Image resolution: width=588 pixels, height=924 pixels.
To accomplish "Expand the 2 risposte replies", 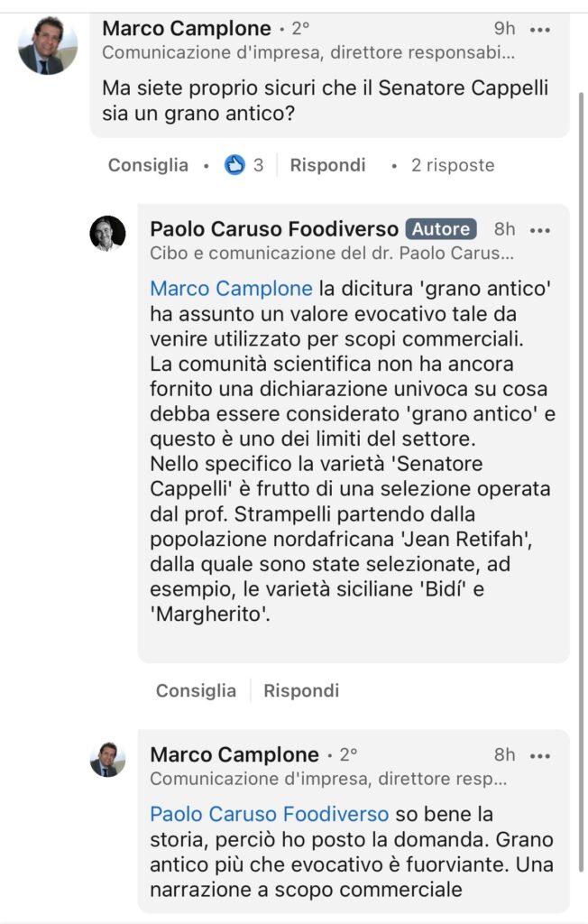I will (x=453, y=165).
